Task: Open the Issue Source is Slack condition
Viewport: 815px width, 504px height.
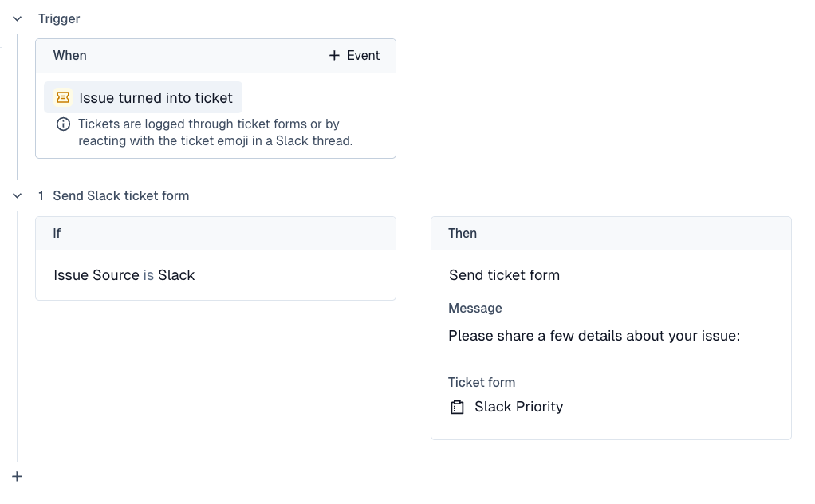Action: (x=124, y=275)
